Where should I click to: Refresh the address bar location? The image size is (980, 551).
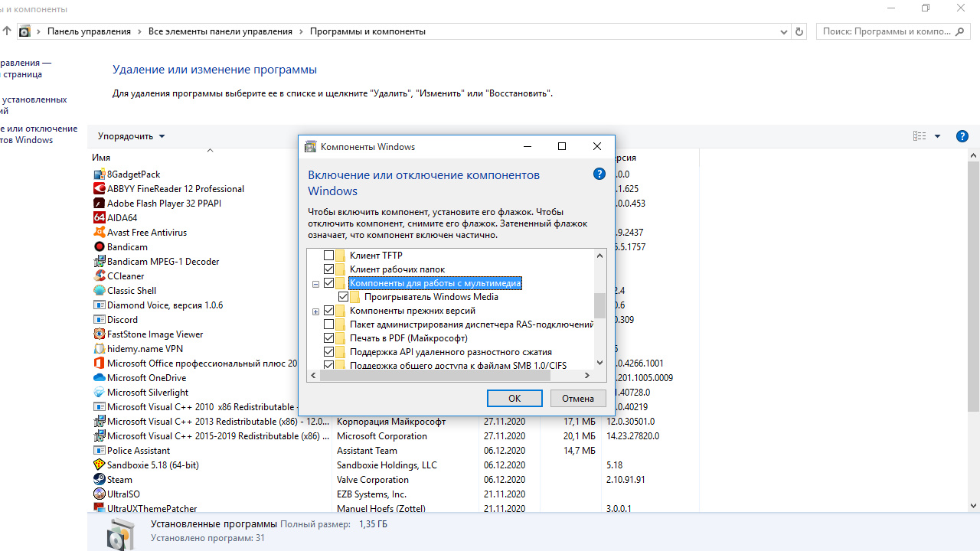[x=800, y=31]
